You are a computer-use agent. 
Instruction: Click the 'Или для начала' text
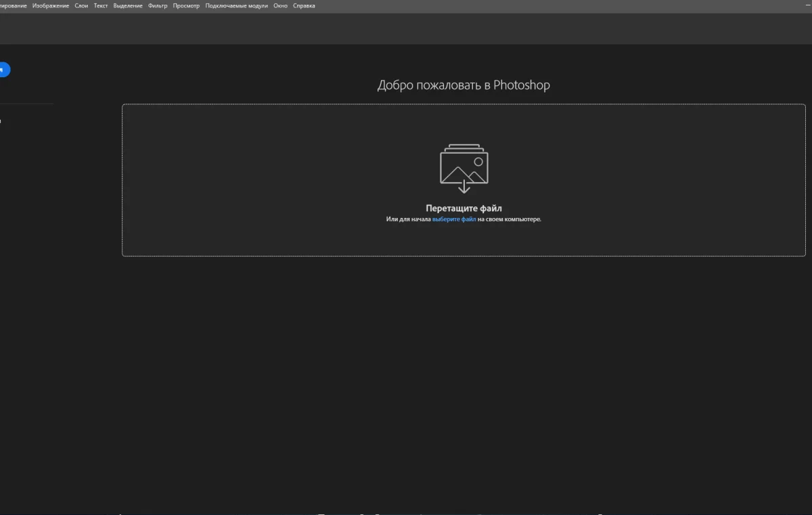(x=408, y=219)
